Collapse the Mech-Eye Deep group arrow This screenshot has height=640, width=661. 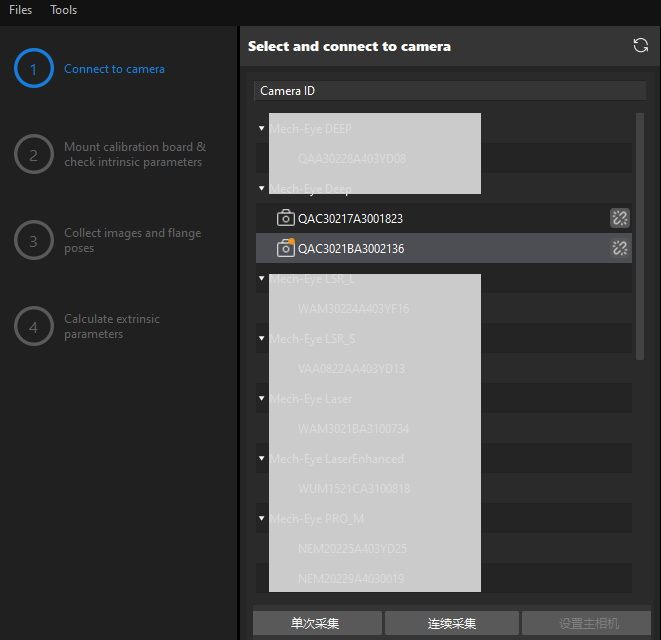pos(261,188)
